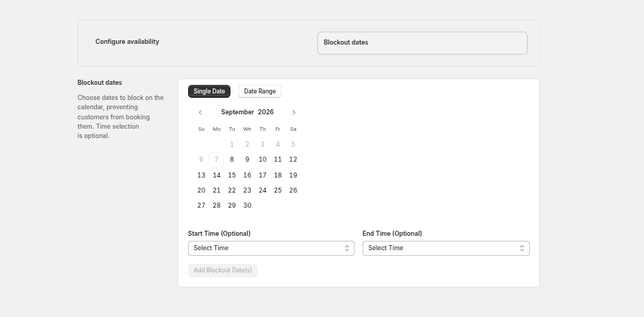Screen dimensions: 644x317
Task: Select September 26
Action: (x=293, y=190)
